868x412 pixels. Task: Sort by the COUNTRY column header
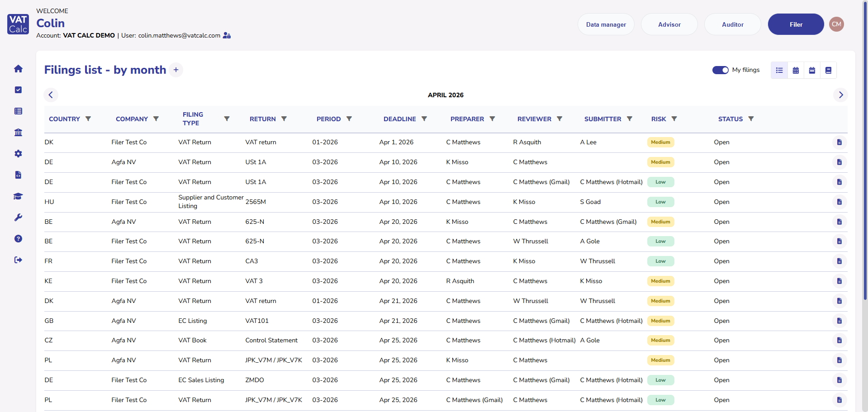pyautogui.click(x=64, y=119)
